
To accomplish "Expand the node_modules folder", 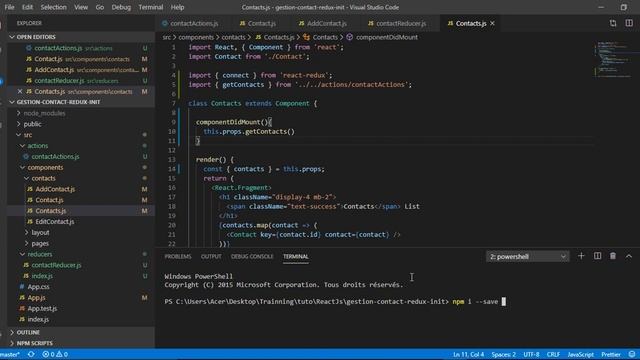I will click(x=44, y=113).
